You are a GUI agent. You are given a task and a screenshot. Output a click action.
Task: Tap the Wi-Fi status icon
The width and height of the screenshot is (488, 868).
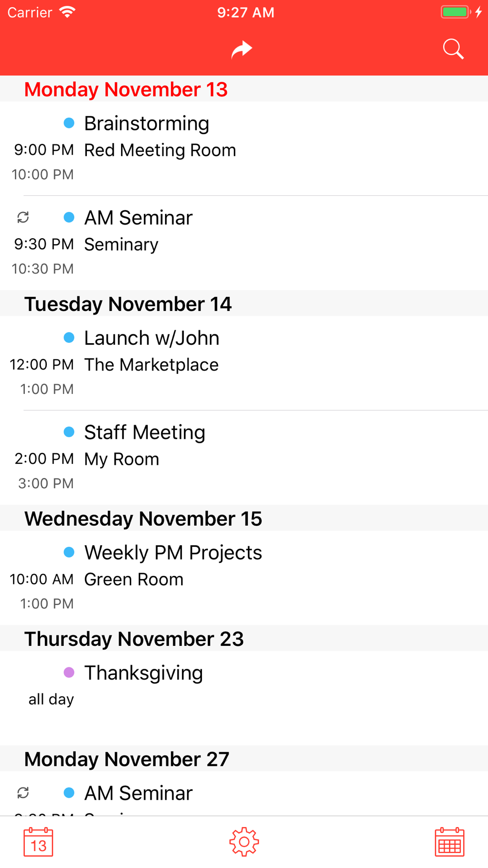coord(67,12)
